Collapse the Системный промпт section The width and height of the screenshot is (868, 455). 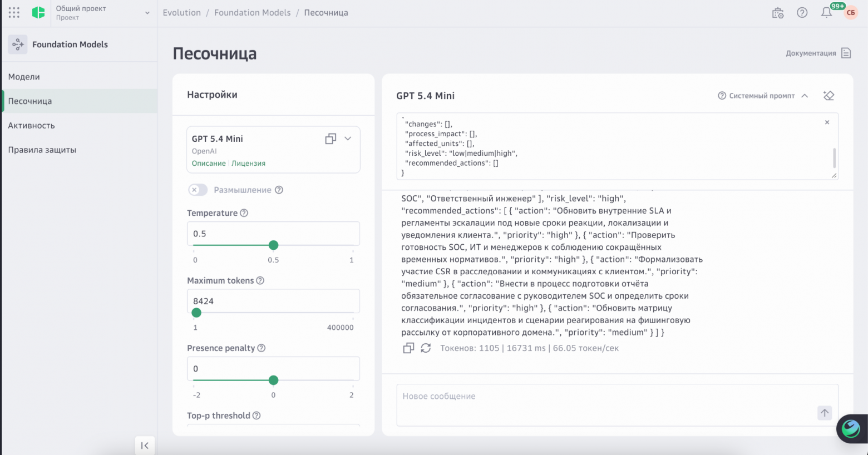pyautogui.click(x=805, y=96)
